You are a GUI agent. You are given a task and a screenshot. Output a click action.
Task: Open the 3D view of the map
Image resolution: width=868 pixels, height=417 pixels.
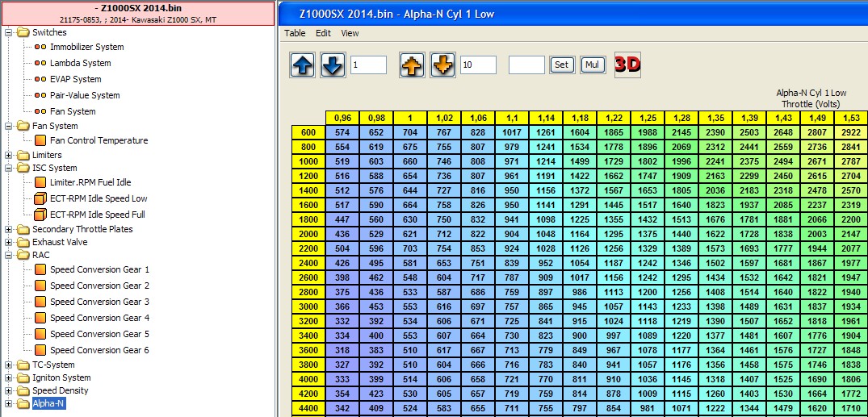coord(627,65)
